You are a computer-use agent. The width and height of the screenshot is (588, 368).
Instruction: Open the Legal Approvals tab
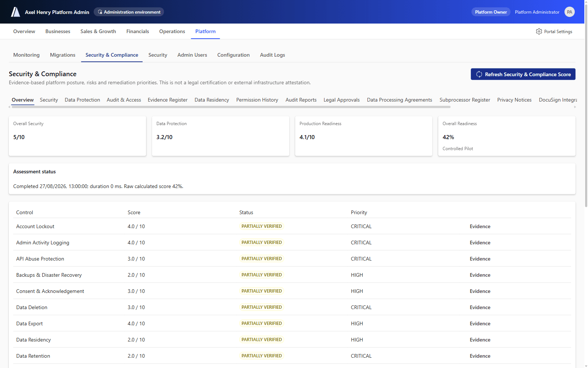[x=341, y=100]
